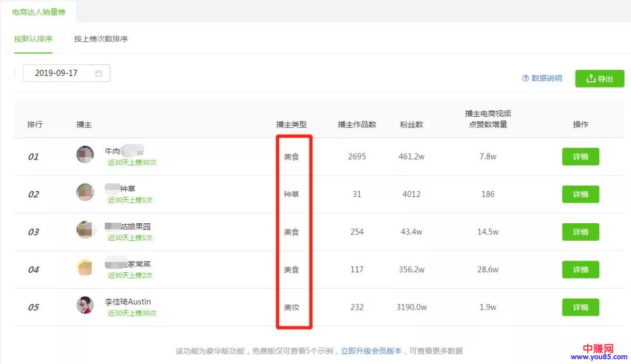Click the question mark icon beside 数据说明
The image size is (631, 364).
point(525,78)
